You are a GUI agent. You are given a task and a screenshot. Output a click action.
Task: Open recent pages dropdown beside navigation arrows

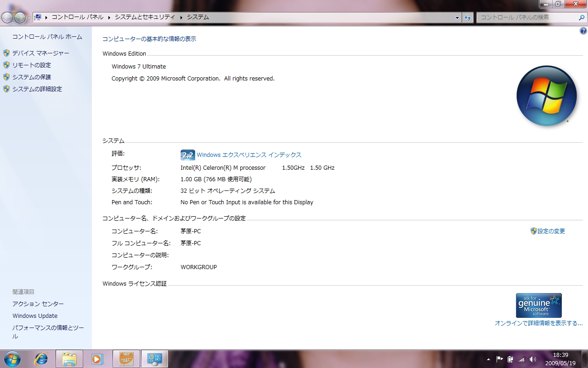point(29,18)
